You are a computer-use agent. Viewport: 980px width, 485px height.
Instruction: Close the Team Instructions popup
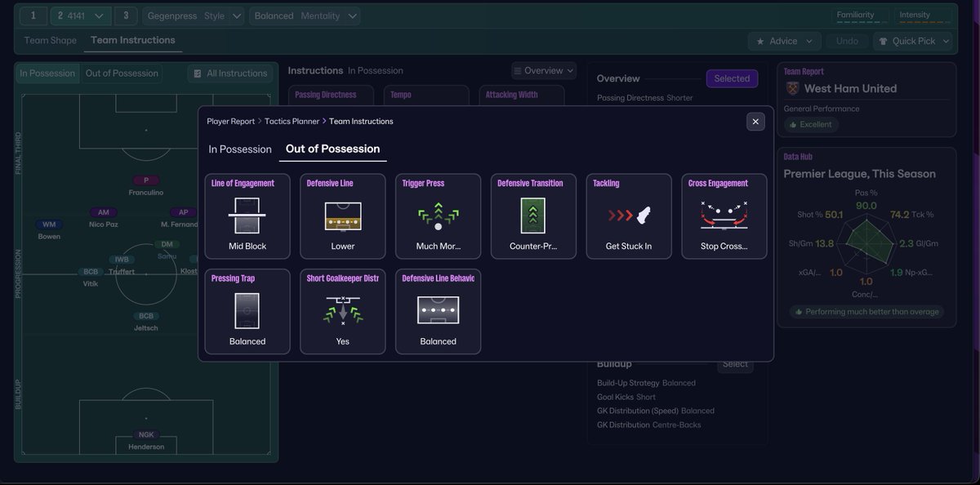755,122
